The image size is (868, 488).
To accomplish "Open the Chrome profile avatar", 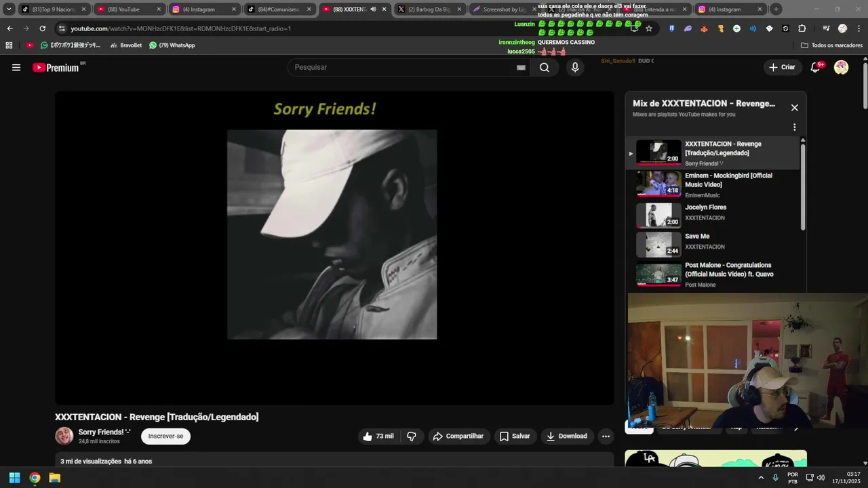I will 842,28.
